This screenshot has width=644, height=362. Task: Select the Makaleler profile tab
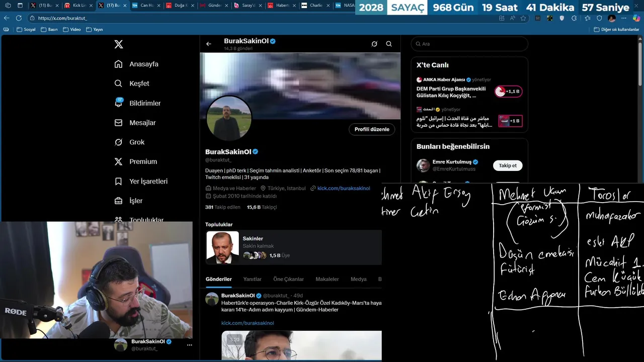(x=327, y=280)
